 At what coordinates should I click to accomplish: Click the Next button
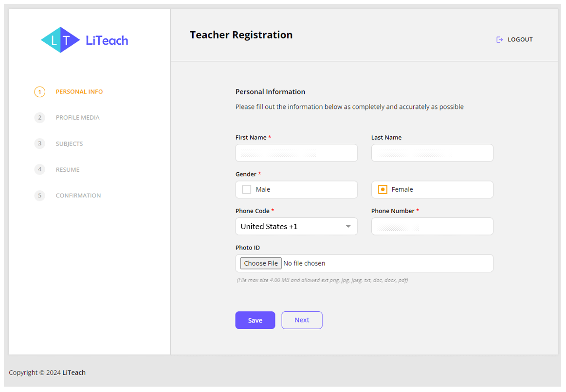(302, 320)
